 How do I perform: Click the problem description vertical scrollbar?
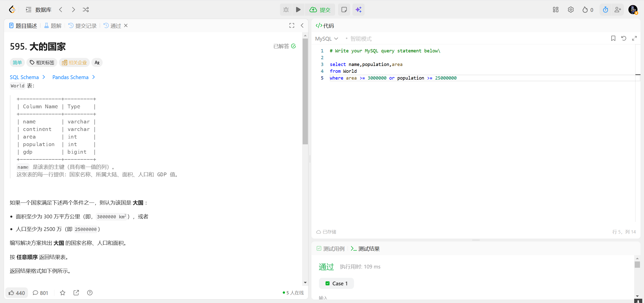pyautogui.click(x=305, y=91)
